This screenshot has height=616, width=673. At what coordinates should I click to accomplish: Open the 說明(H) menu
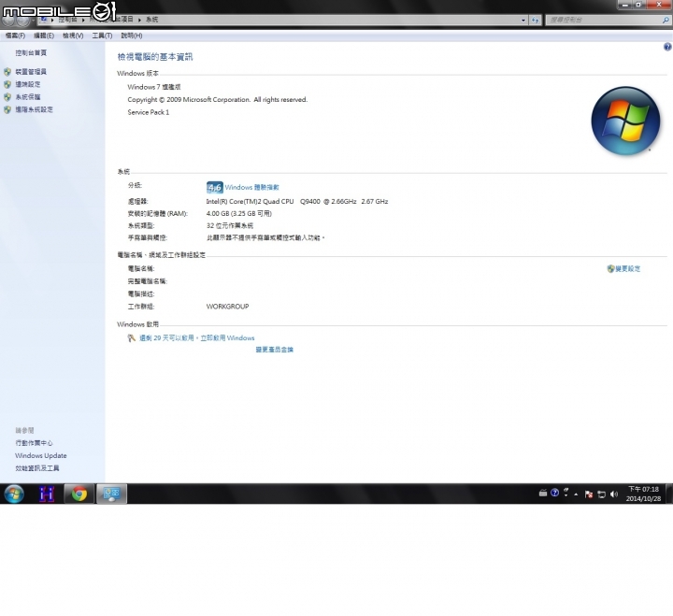(x=132, y=36)
